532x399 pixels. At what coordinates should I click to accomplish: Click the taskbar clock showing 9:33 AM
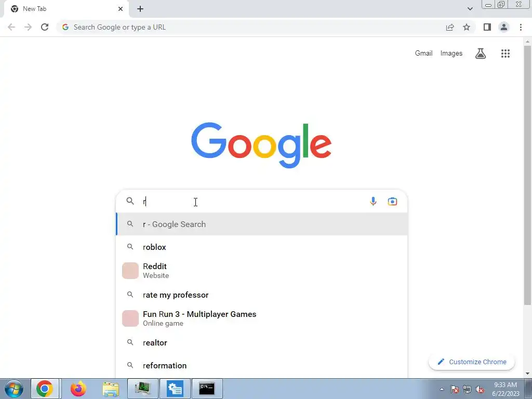click(505, 389)
